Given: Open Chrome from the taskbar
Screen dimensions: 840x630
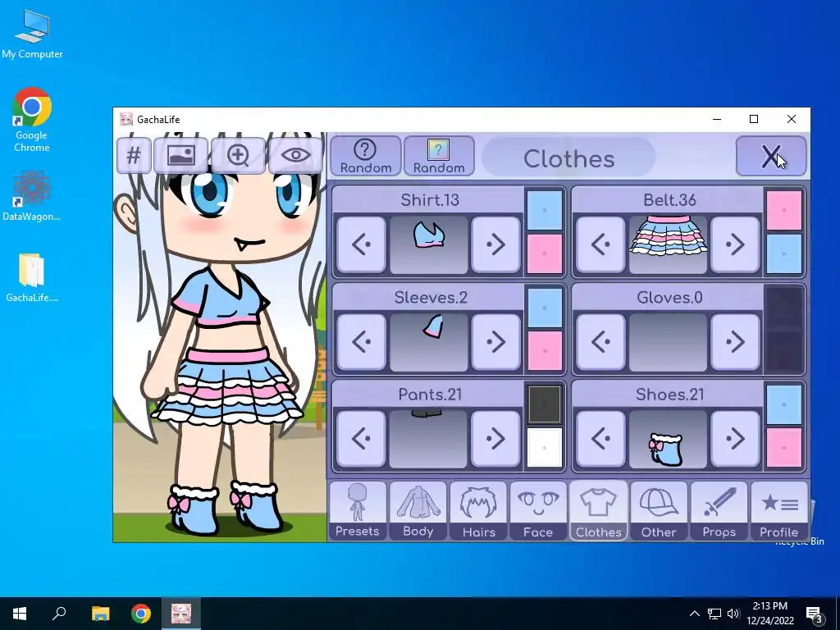Looking at the screenshot, I should pyautogui.click(x=141, y=614).
